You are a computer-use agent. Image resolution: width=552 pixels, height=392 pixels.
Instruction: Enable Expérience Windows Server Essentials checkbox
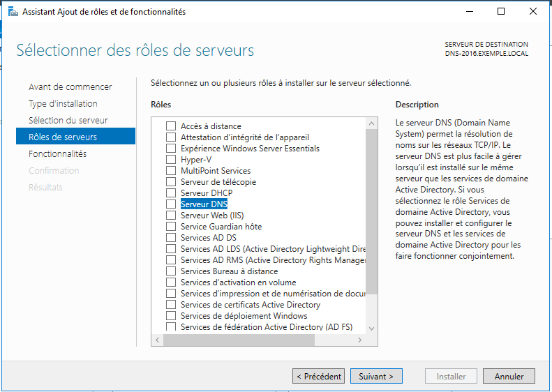171,149
